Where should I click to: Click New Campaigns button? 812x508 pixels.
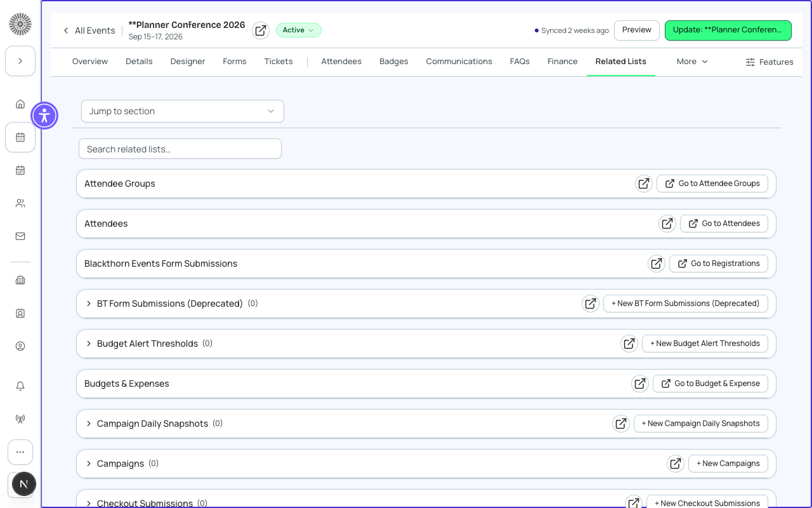[728, 464]
